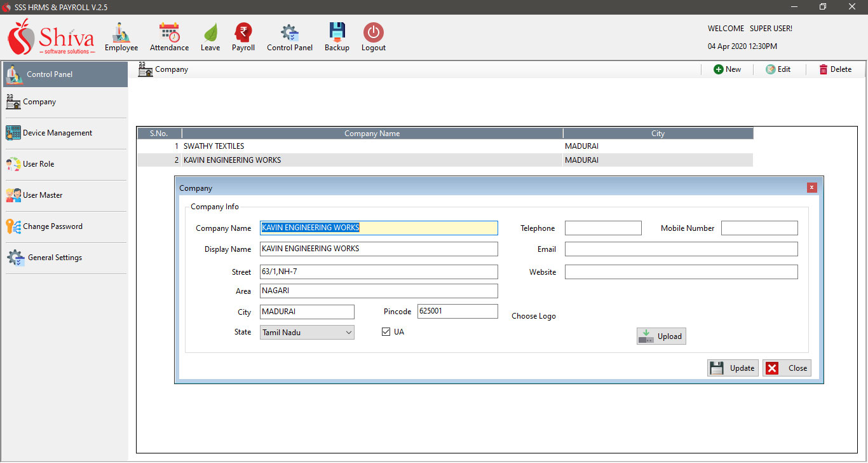The height and width of the screenshot is (463, 868).
Task: Open the Attendance calendar icon
Action: click(x=169, y=32)
